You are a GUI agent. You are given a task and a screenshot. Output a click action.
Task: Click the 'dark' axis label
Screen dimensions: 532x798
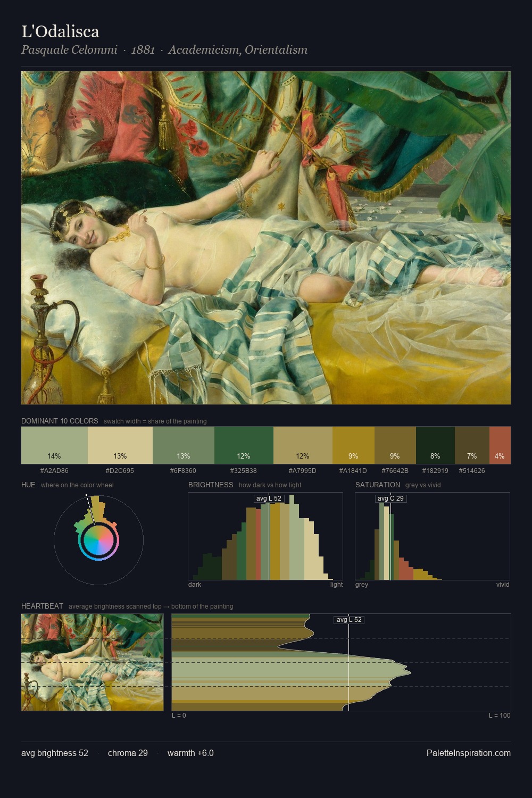[x=195, y=585]
